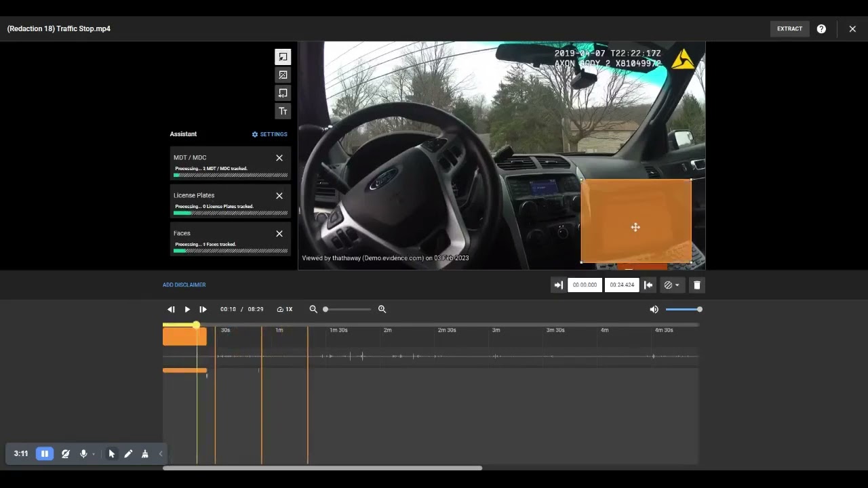Click the ADD DISCLAIMER link
868x488 pixels.
point(184,285)
